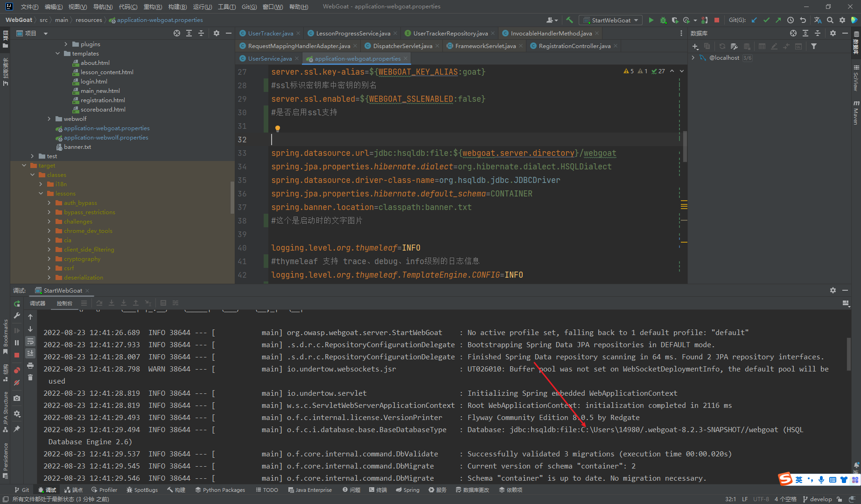Screen dimensions: 861x504
Task: Pause the program in the debug panel
Action: coord(17,343)
